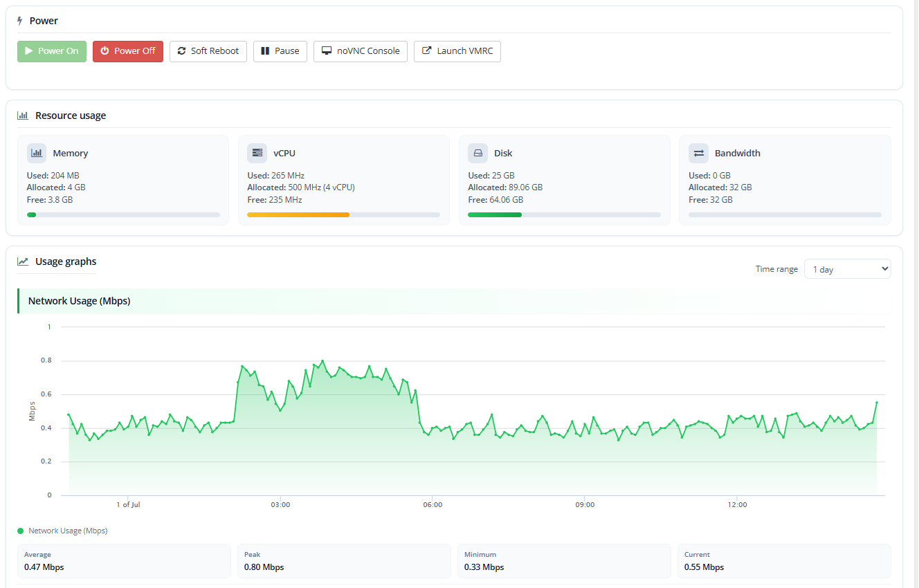Click the external link icon in Launch VMRC

[x=427, y=51]
